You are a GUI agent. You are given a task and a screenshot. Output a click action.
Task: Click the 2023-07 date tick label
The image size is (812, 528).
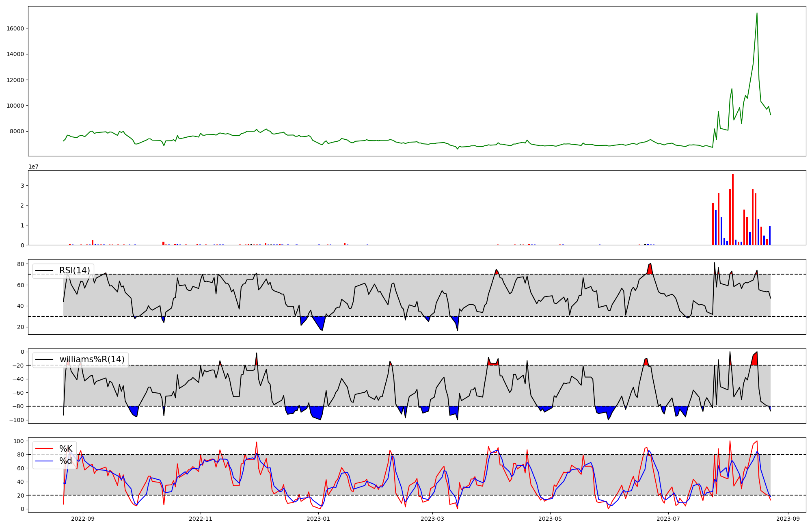(x=668, y=519)
